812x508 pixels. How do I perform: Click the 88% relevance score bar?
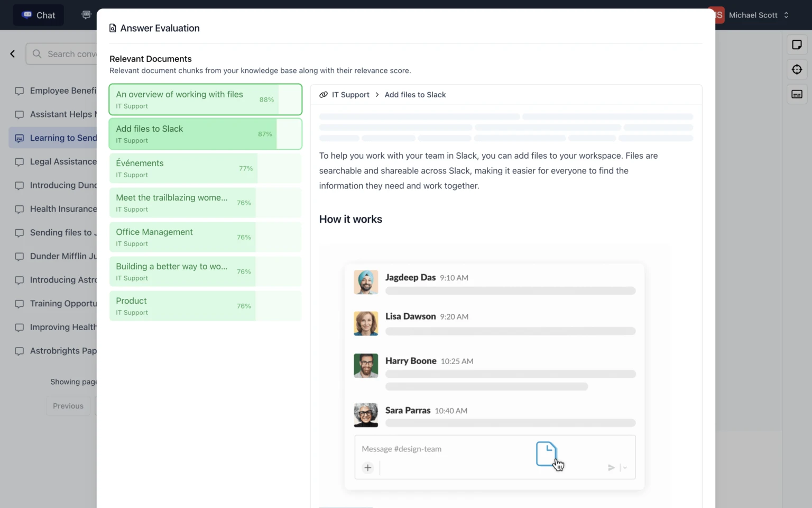coord(266,99)
